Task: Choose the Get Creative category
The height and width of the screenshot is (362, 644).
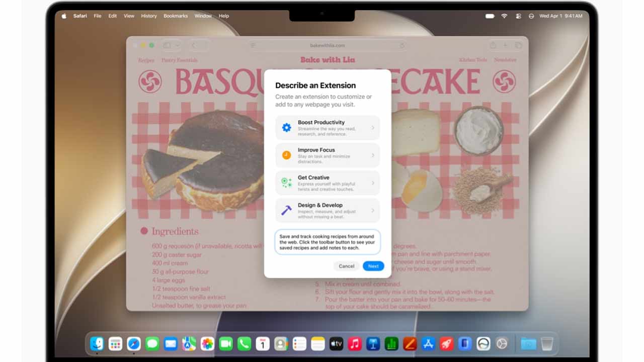Action: [x=328, y=183]
